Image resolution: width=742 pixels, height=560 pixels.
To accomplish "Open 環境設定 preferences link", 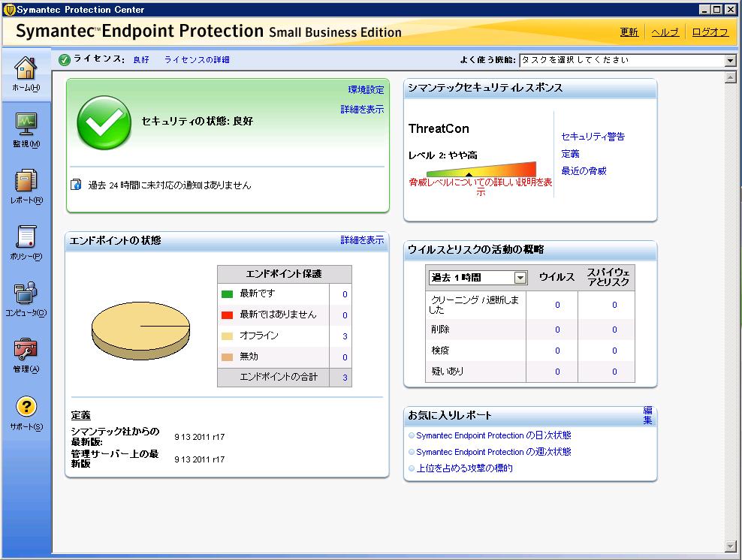I will click(x=366, y=90).
